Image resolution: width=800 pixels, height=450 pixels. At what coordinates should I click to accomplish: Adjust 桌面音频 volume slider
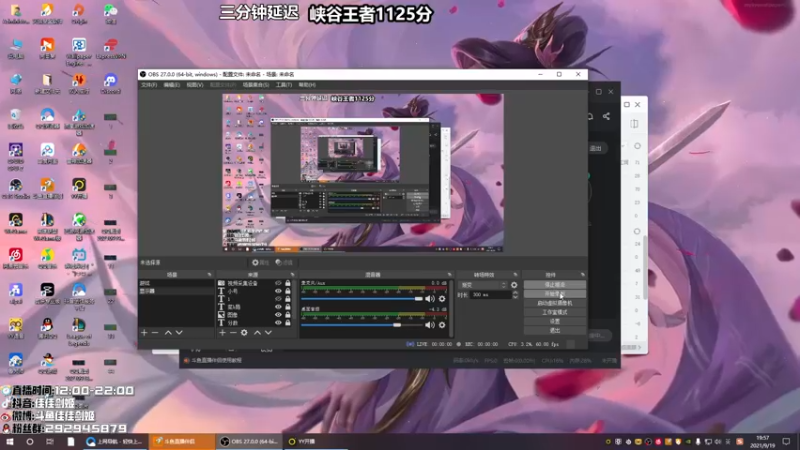362,324
